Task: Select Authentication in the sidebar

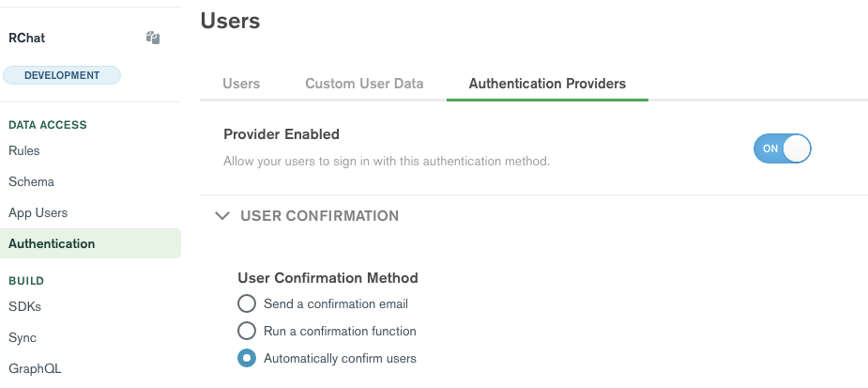Action: (x=52, y=243)
